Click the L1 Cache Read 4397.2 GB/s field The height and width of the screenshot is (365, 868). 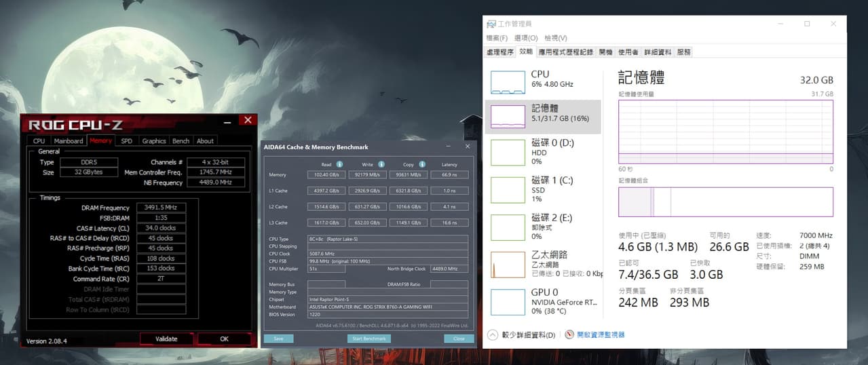(x=326, y=191)
